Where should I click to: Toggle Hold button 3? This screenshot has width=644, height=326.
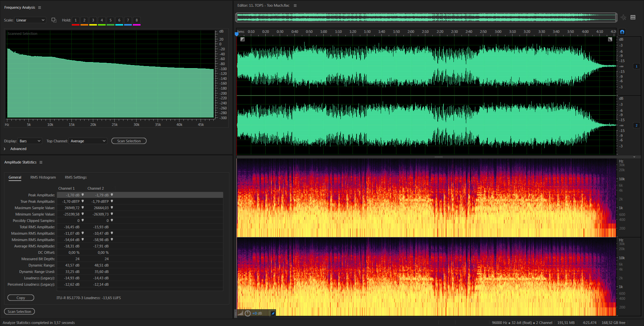tap(93, 20)
